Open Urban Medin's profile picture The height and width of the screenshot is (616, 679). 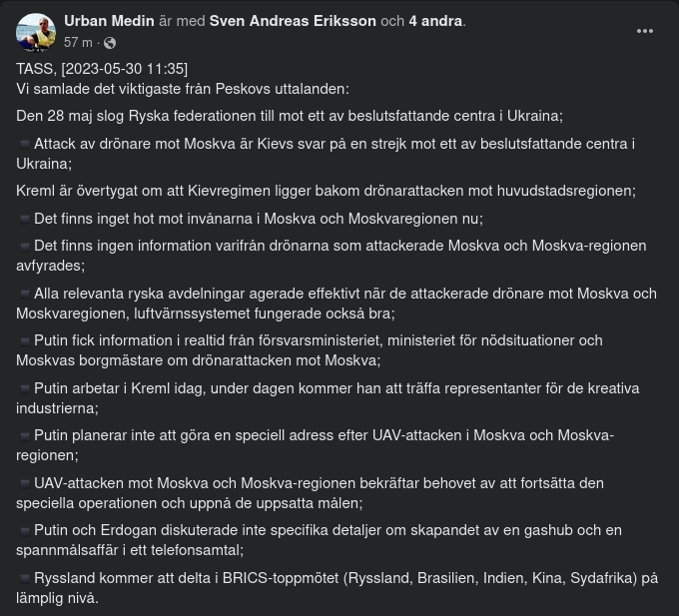pos(36,32)
